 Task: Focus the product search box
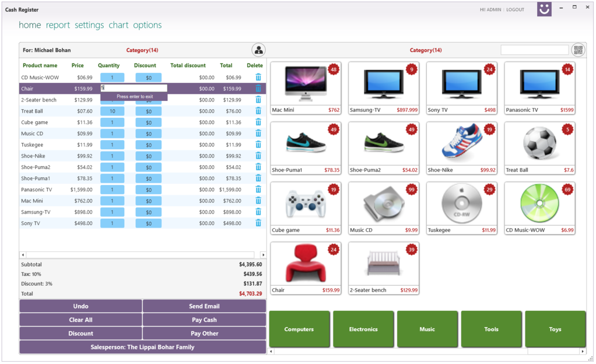tap(534, 50)
